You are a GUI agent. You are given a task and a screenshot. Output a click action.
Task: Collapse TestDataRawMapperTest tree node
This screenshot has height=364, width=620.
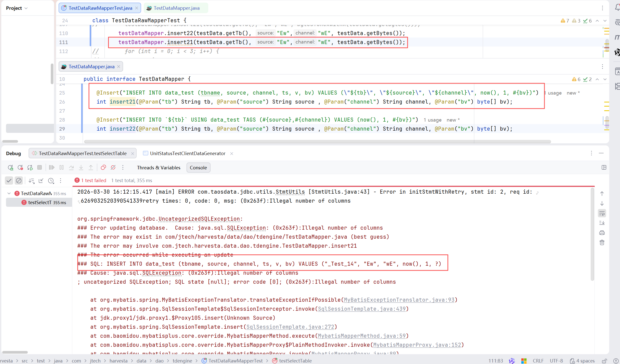tap(9, 193)
